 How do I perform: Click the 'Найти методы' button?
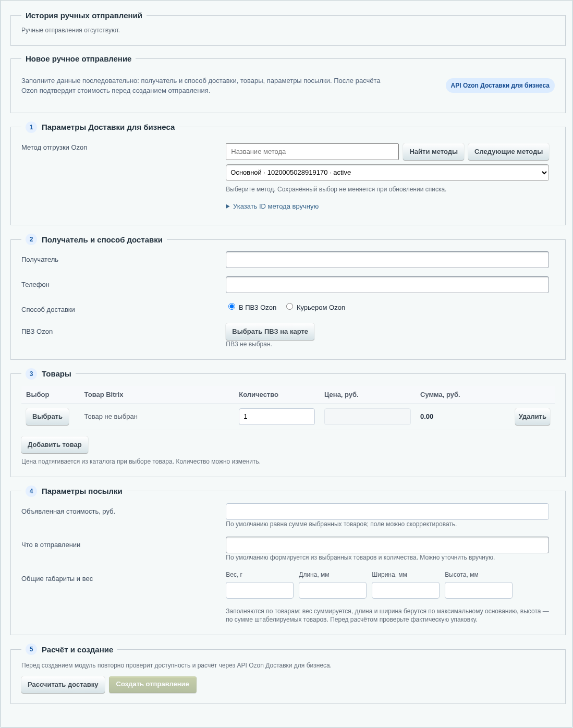tap(433, 152)
